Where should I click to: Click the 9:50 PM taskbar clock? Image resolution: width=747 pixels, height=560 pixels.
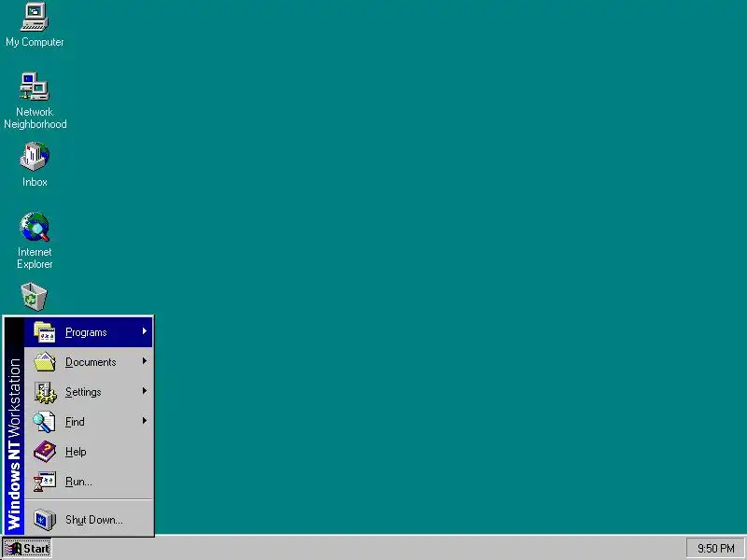click(x=715, y=549)
